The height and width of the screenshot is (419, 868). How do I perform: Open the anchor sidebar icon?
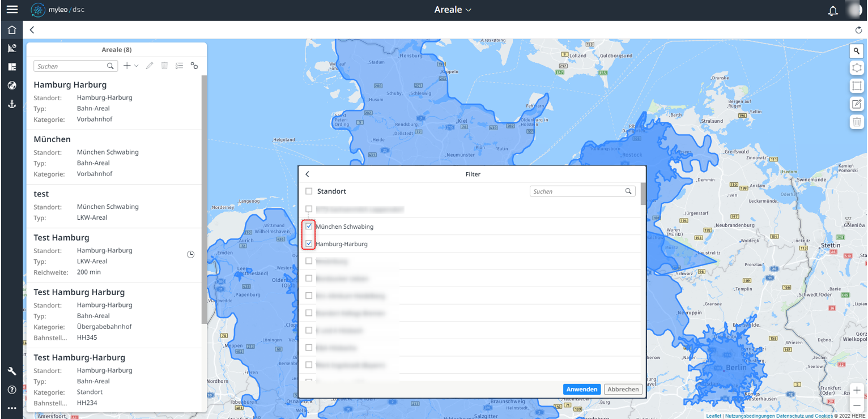12,104
